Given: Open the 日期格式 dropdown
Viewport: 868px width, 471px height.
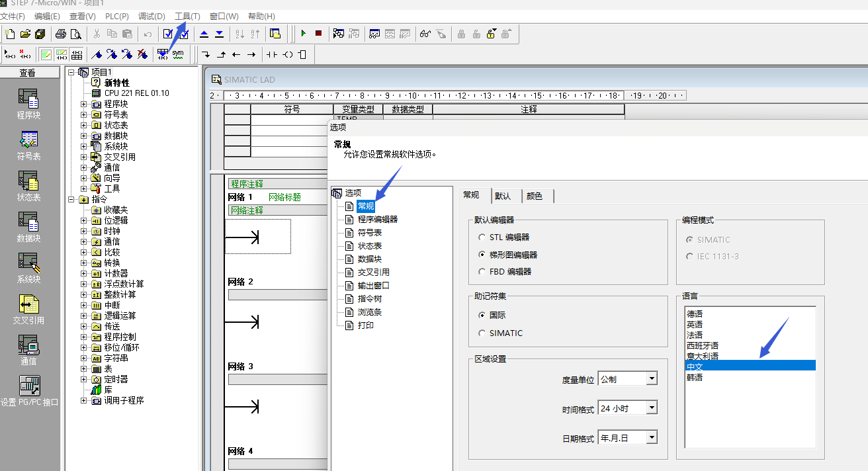Looking at the screenshot, I should [652, 437].
